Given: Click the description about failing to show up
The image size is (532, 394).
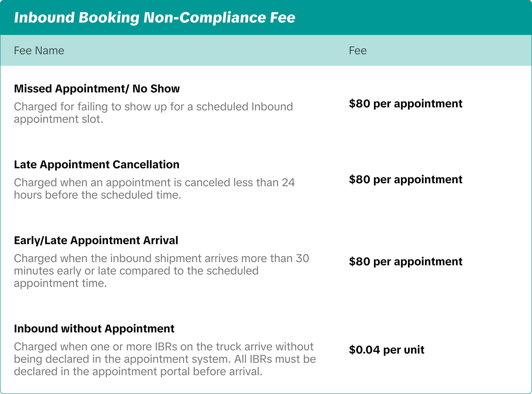Looking at the screenshot, I should tap(153, 113).
